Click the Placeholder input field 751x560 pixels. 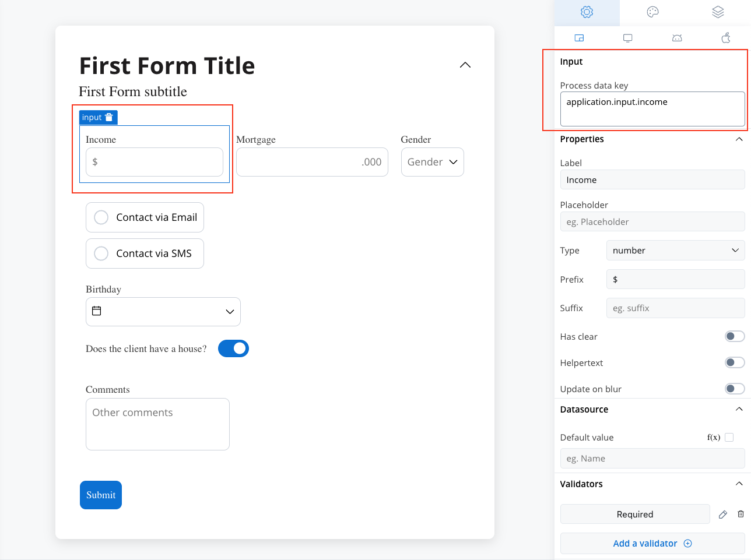pos(652,221)
